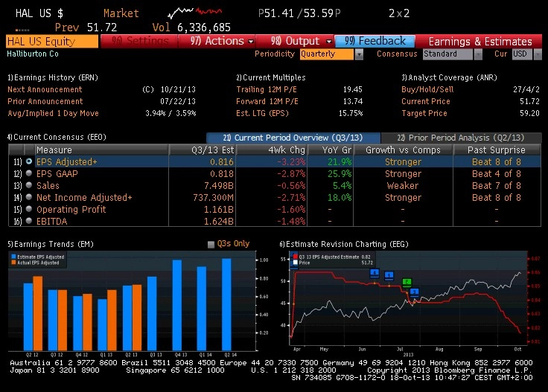This screenshot has width=548, height=392.
Task: Select the EBITDA radio button
Action: coord(29,221)
